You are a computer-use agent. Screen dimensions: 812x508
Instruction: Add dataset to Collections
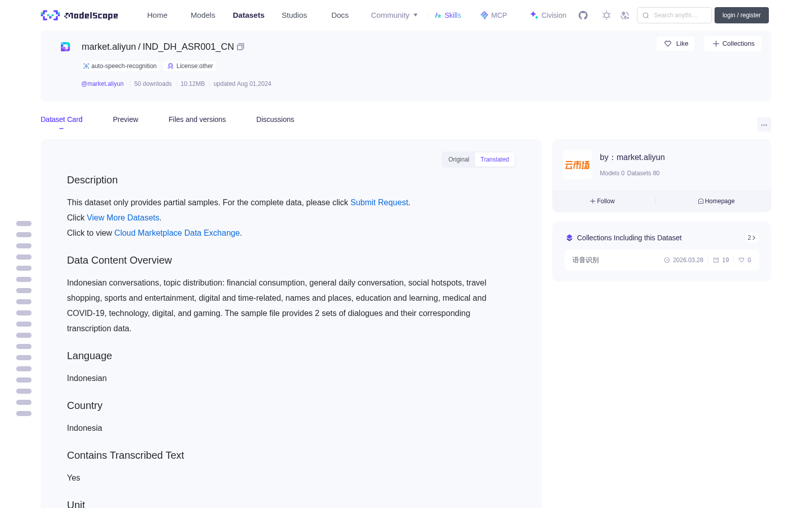(x=733, y=44)
